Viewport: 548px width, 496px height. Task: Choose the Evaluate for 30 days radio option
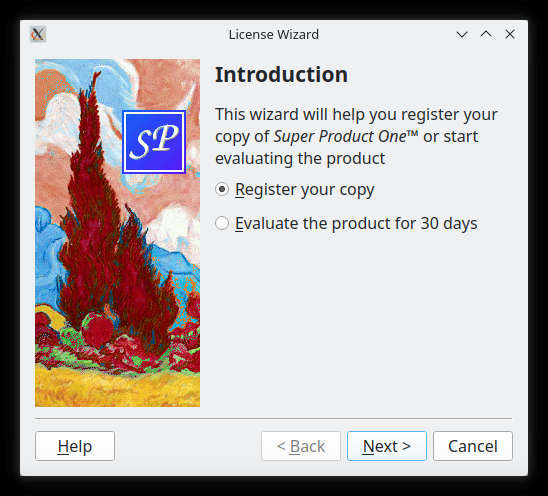coord(222,223)
